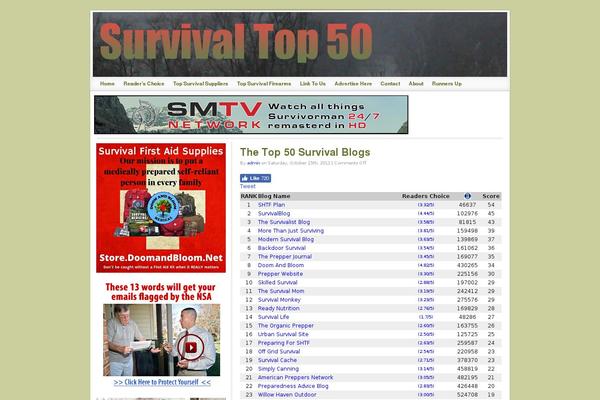Open Backdoor Survival link
Viewport: 600px width, 400px height.
282,248
